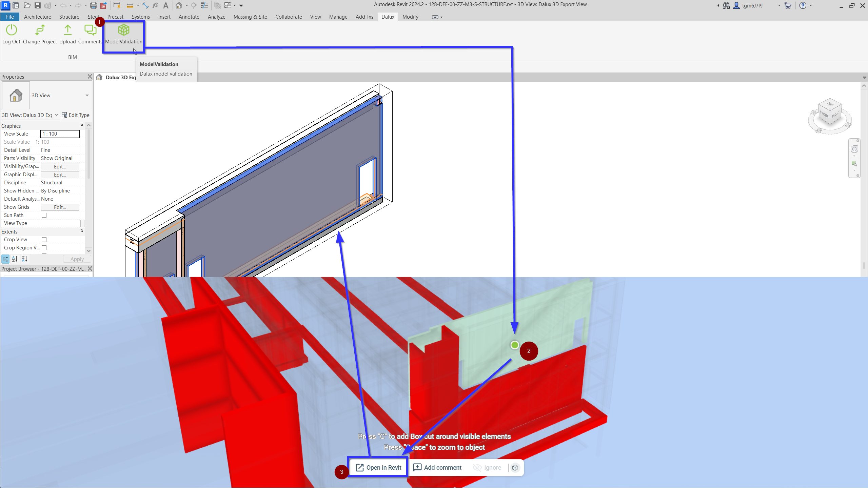Click the Upload icon in BIM panel
Image resolution: width=868 pixels, height=488 pixels.
pos(67,30)
